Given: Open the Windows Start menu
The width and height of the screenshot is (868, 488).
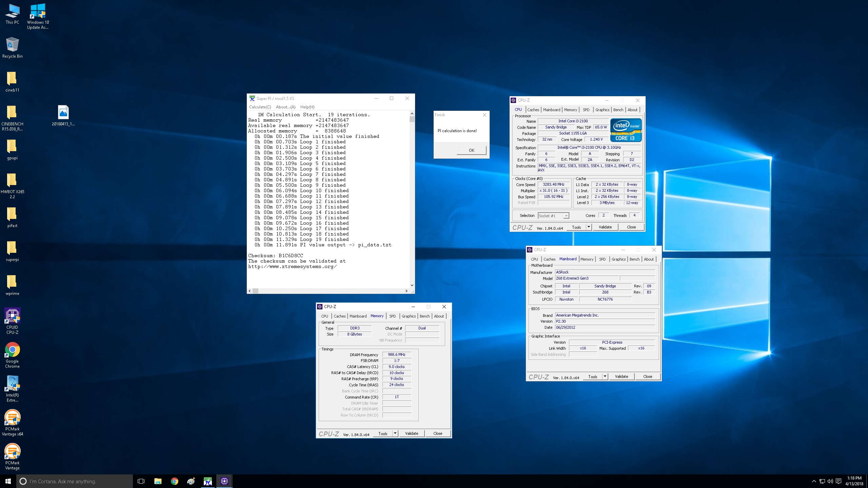Looking at the screenshot, I should [x=8, y=481].
